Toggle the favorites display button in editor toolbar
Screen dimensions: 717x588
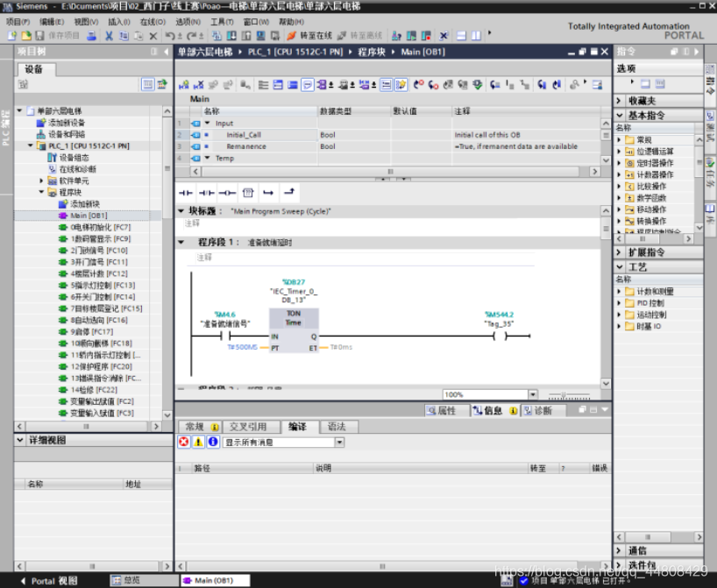coord(401,85)
